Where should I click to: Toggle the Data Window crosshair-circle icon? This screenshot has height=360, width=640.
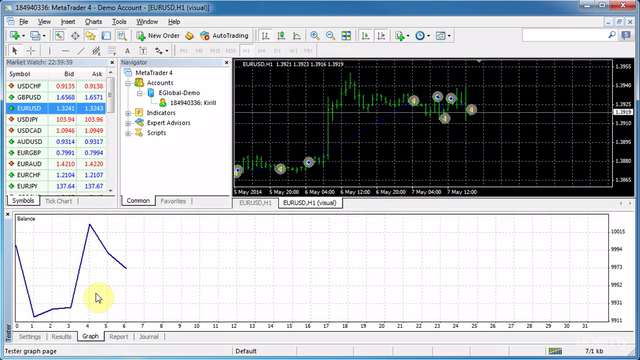(x=75, y=36)
